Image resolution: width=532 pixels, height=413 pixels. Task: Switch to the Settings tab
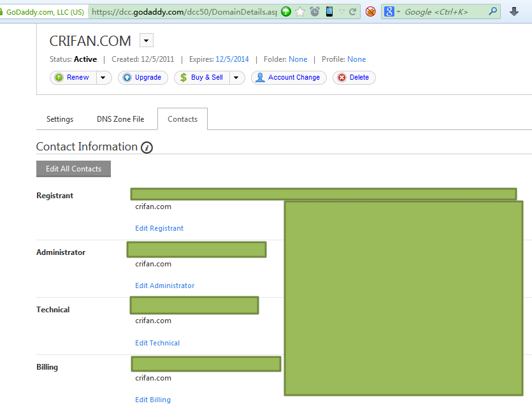[x=60, y=119]
